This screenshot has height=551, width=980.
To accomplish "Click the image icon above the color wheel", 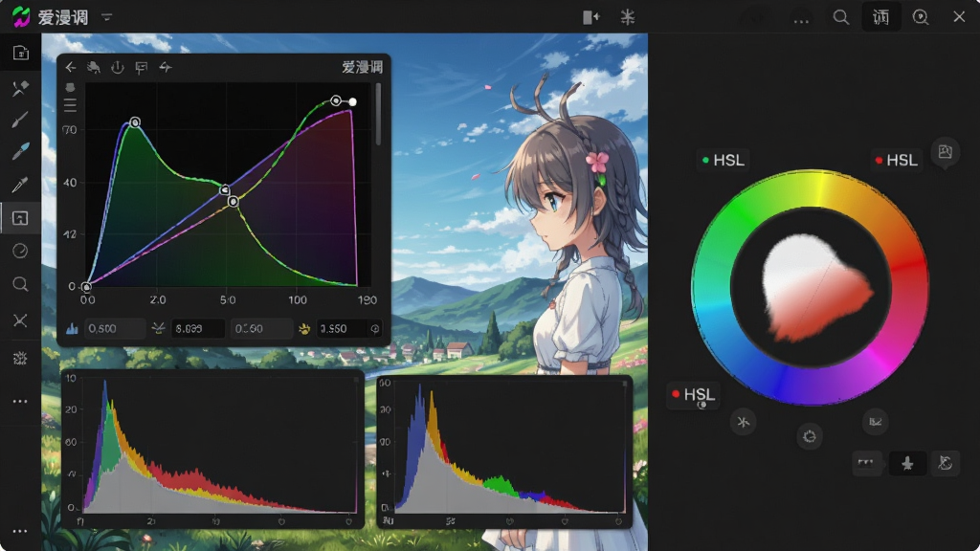I will pos(945,152).
